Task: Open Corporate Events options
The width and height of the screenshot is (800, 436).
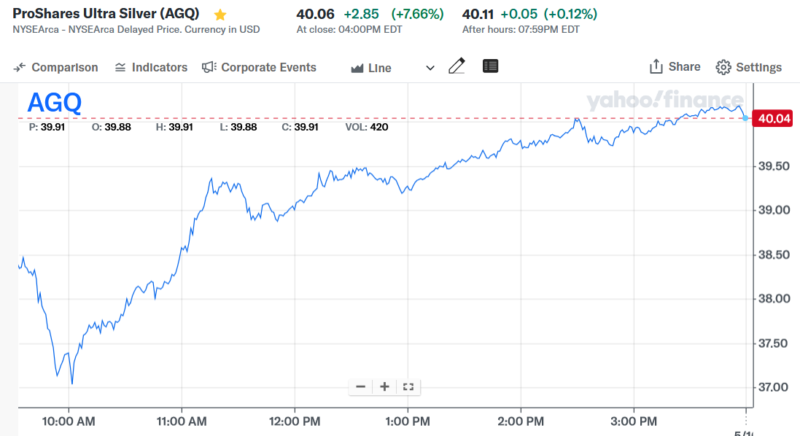Action: pyautogui.click(x=268, y=67)
